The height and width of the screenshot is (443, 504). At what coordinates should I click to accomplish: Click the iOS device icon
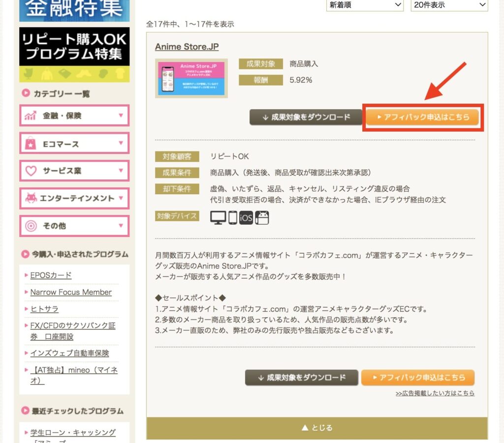(246, 218)
